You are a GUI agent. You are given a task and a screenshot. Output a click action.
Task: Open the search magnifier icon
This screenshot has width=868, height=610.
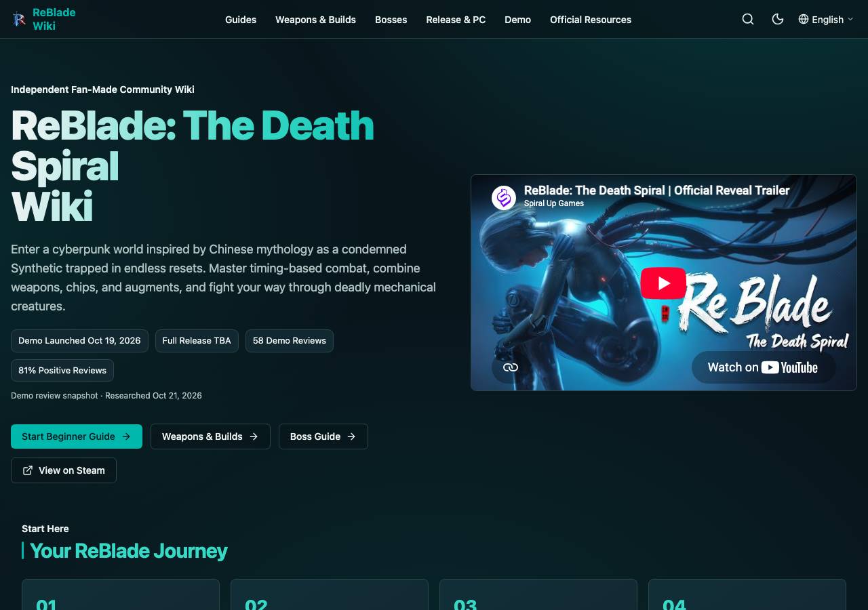tap(748, 19)
